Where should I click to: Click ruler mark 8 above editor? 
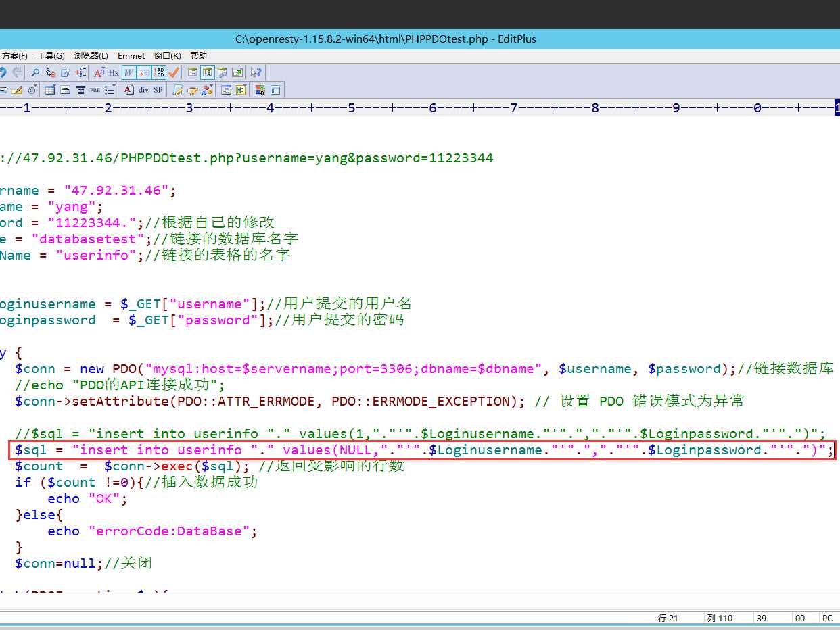tap(595, 107)
